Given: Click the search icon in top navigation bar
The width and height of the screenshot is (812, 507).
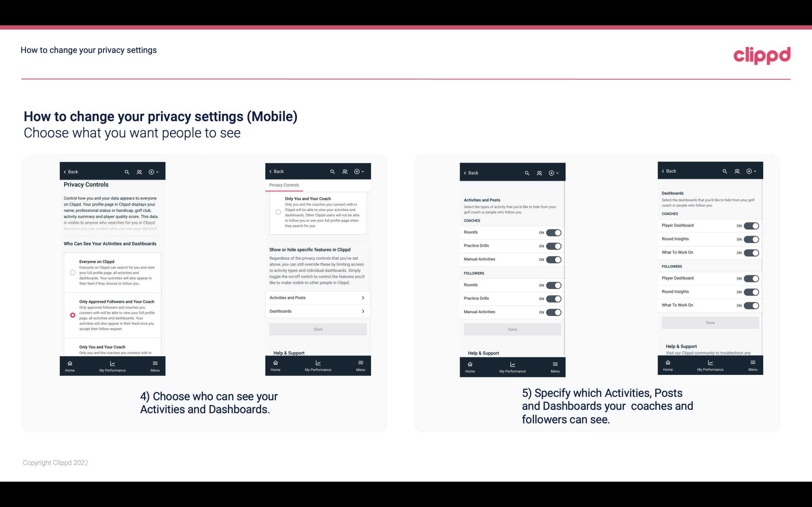Looking at the screenshot, I should [x=127, y=172].
